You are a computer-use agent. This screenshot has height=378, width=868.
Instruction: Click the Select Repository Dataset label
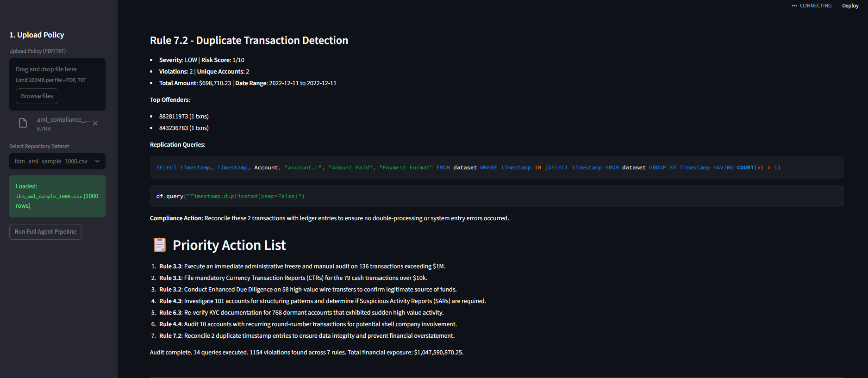pos(39,146)
